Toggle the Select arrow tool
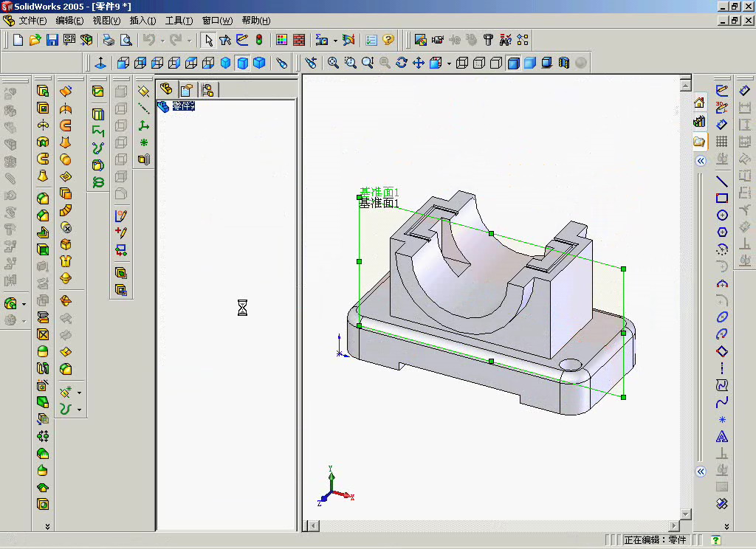The width and height of the screenshot is (756, 549). [x=208, y=40]
